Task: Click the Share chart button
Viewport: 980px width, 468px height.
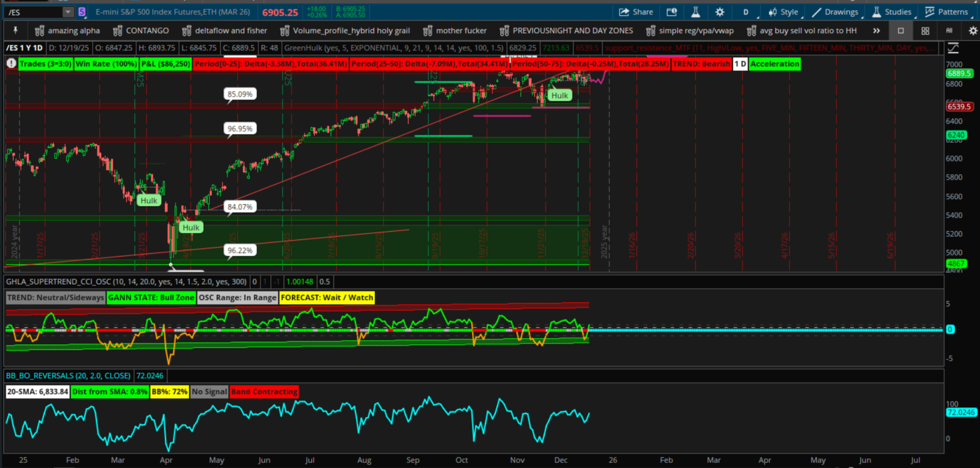Action: click(x=636, y=12)
